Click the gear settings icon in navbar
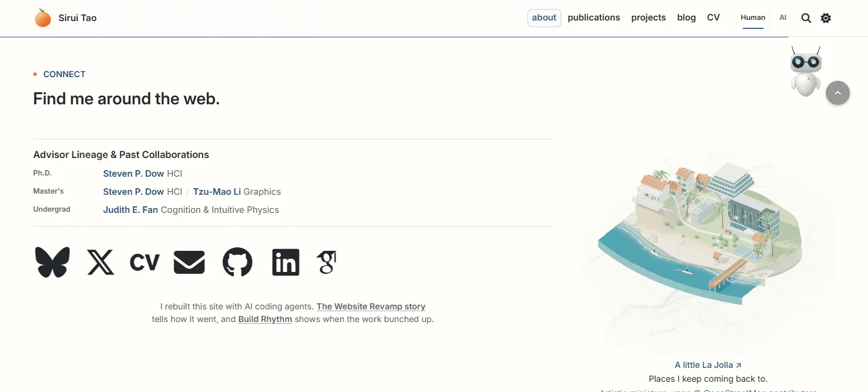 tap(826, 18)
